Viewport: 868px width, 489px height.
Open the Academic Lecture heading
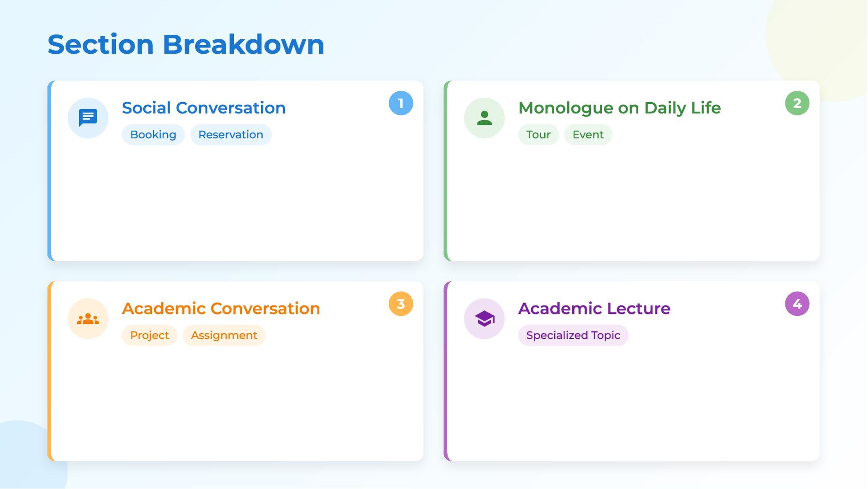pos(594,309)
